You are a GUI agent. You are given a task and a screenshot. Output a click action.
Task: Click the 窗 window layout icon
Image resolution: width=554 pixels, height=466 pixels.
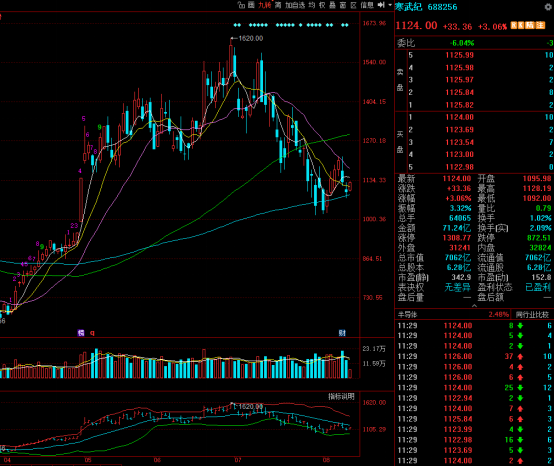coord(343,5)
